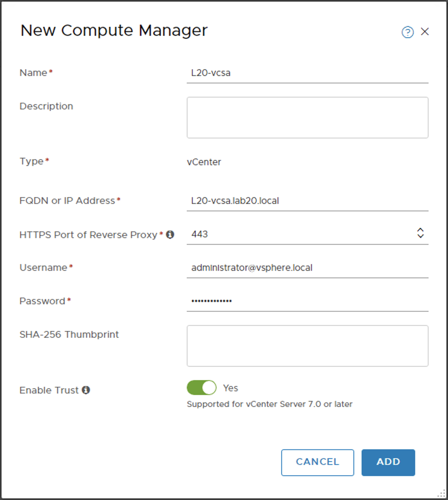Decrement the HTTPS port using the down arrow
This screenshot has width=448, height=500.
(420, 237)
